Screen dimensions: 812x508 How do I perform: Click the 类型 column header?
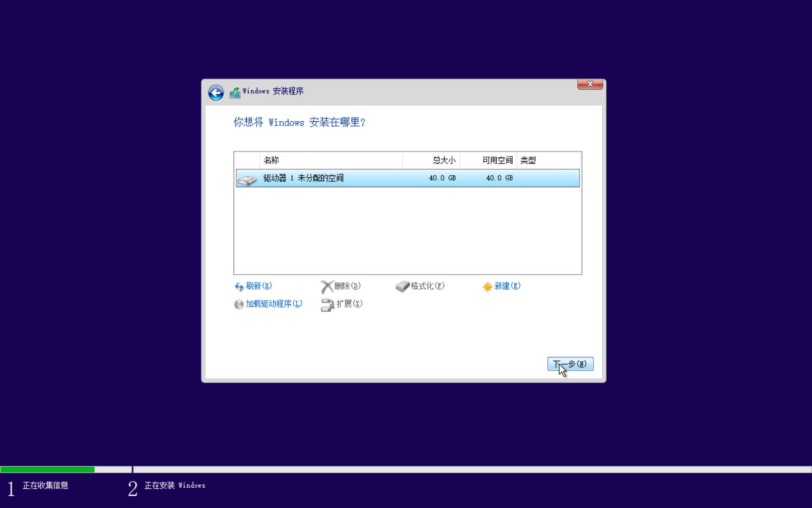[528, 160]
